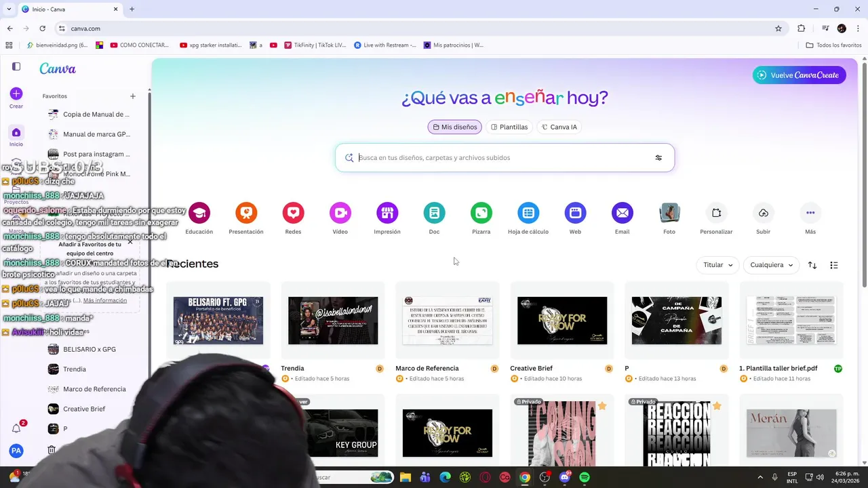Viewport: 868px width, 488px height.
Task: Show hidden system tray icons
Action: click(x=759, y=477)
